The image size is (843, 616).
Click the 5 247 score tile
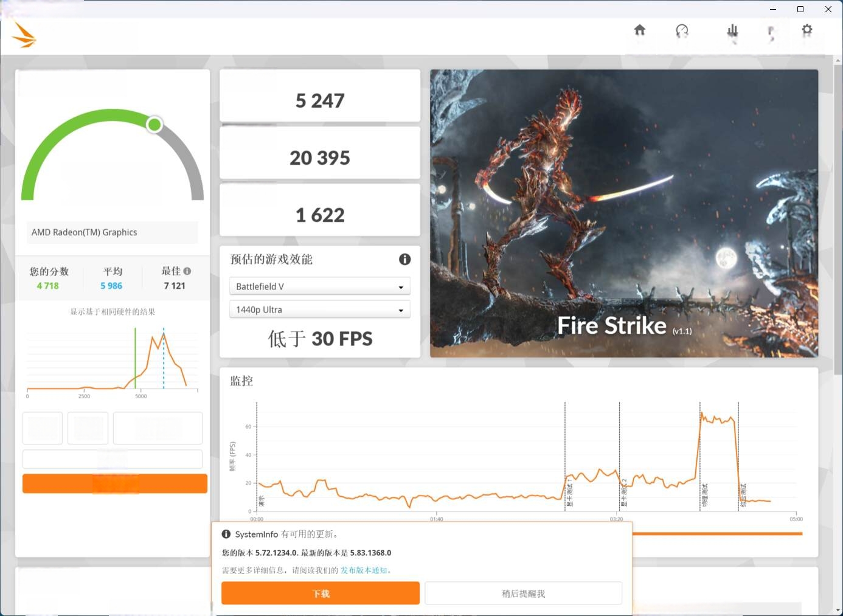tap(320, 95)
